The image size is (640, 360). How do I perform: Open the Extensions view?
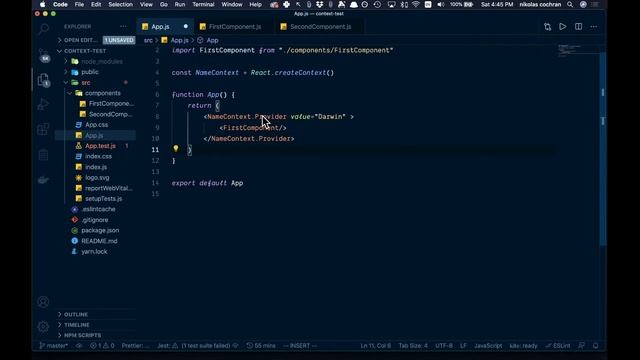coord(43,129)
